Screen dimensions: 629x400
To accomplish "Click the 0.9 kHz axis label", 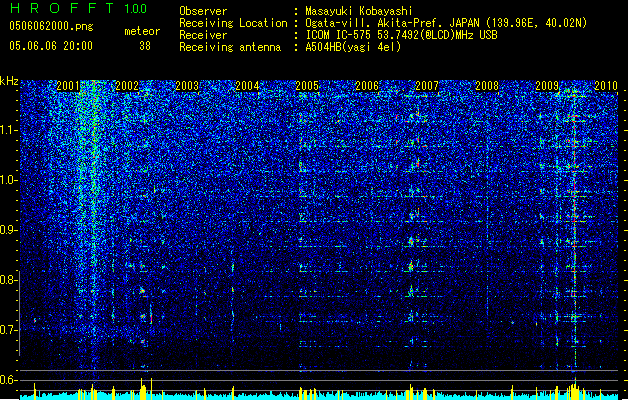I will 9,230.
